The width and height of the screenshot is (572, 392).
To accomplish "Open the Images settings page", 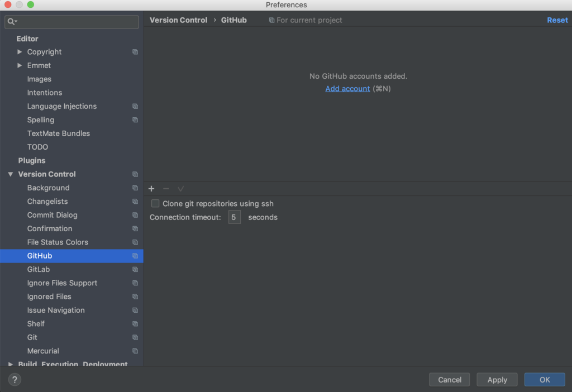I will 39,79.
